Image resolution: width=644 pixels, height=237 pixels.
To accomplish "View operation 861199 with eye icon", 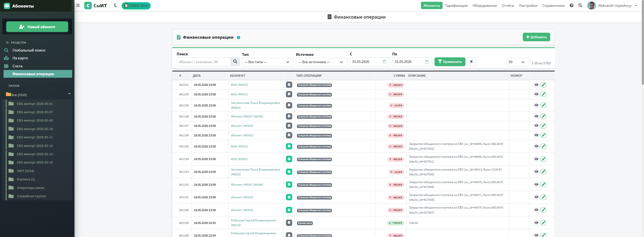I will click(x=536, y=105).
